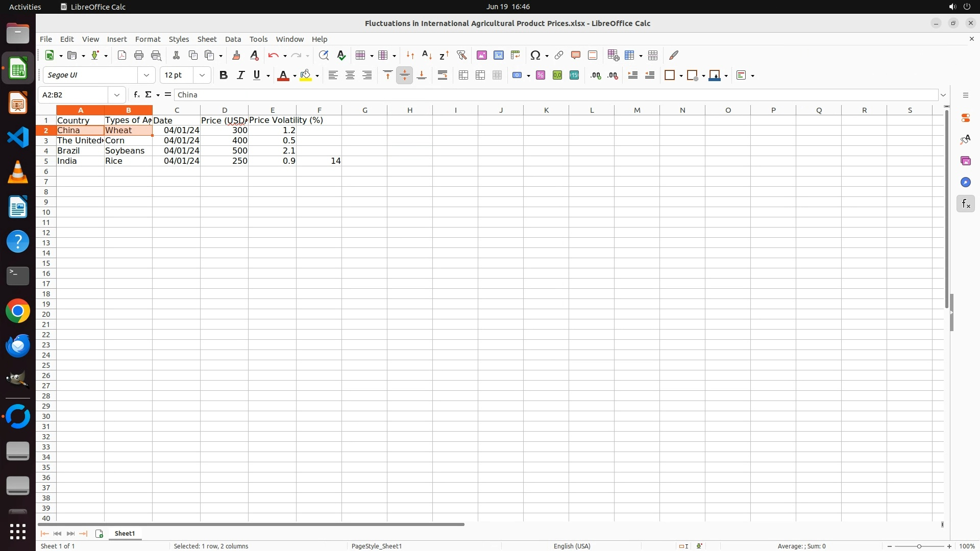
Task: Toggle italic formatting
Action: [240, 76]
